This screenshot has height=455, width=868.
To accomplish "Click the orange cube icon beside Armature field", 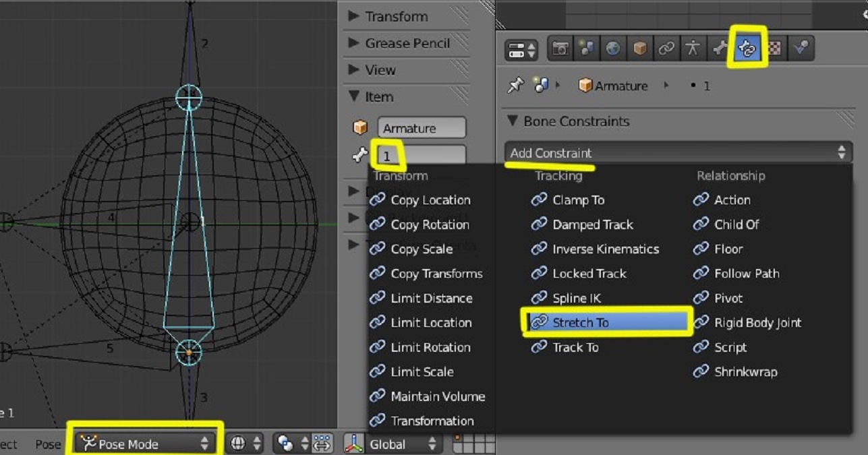I will click(x=360, y=127).
